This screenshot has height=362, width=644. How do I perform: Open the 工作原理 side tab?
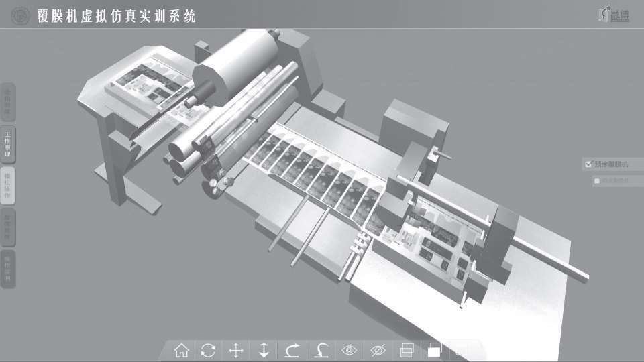click(8, 145)
